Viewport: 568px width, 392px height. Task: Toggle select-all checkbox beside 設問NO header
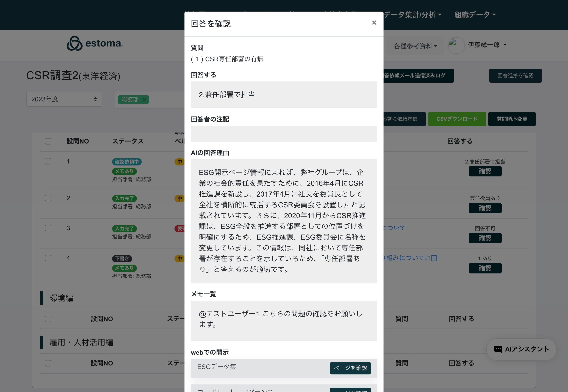[x=48, y=141]
